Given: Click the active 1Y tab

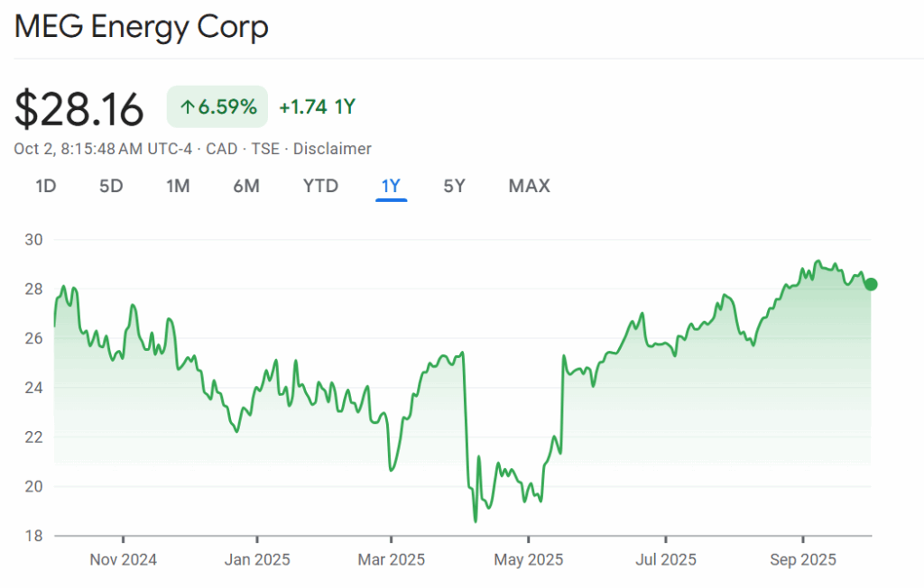Looking at the screenshot, I should 391,186.
